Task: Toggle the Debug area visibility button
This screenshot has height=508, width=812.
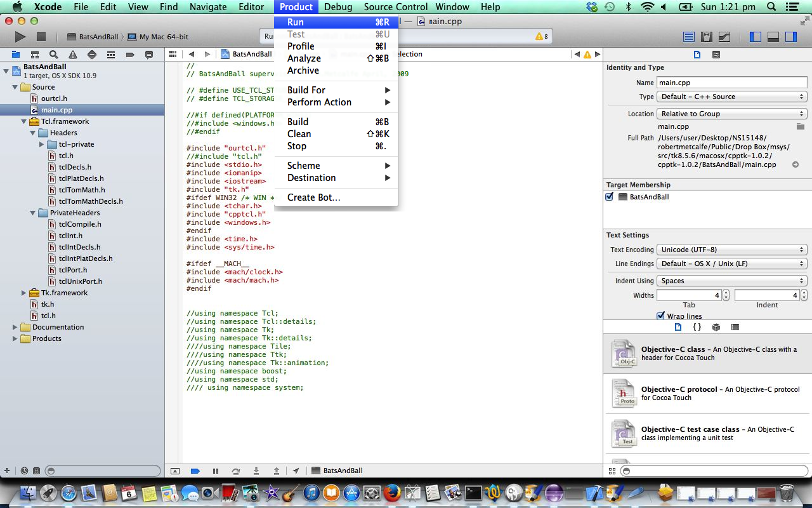Action: click(x=773, y=37)
